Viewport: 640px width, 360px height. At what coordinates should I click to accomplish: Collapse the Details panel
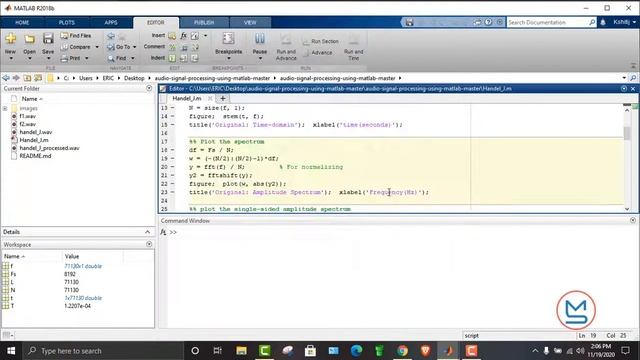(147, 232)
